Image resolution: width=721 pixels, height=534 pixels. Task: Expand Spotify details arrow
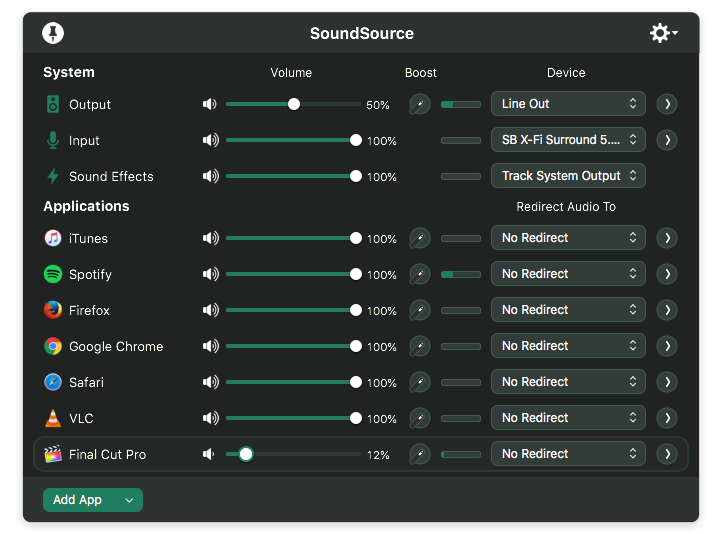click(667, 274)
